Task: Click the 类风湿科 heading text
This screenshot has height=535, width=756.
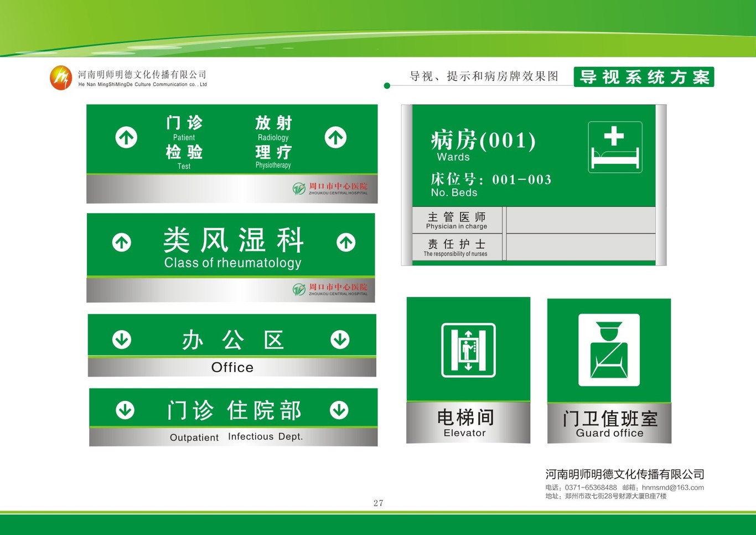Action: point(234,240)
